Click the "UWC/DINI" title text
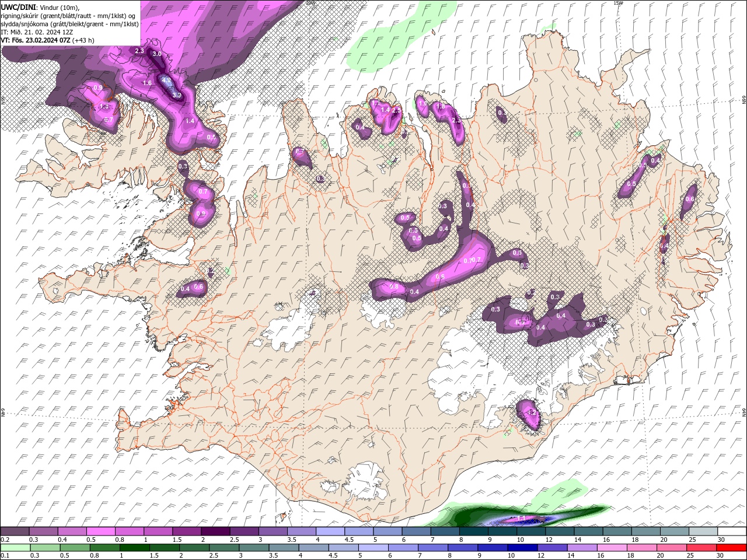The image size is (747, 560). click(18, 7)
